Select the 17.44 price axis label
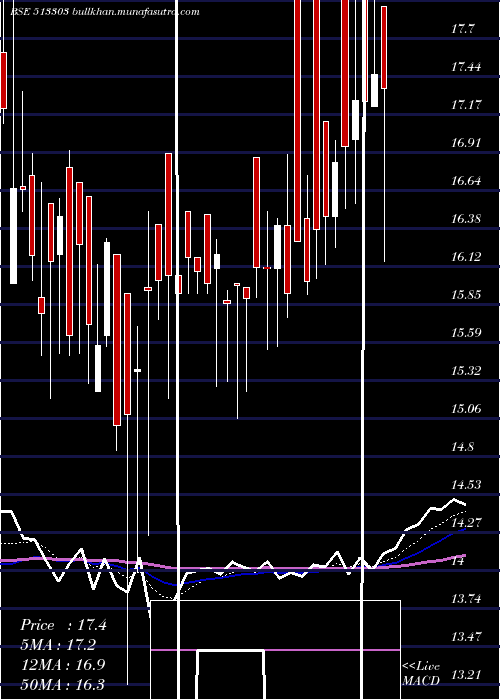 coord(466,67)
